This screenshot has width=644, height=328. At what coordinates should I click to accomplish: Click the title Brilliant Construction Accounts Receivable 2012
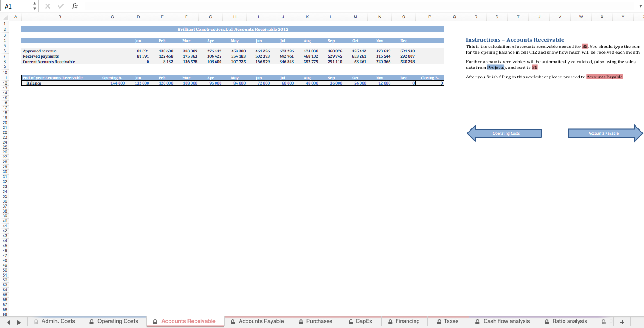click(233, 30)
